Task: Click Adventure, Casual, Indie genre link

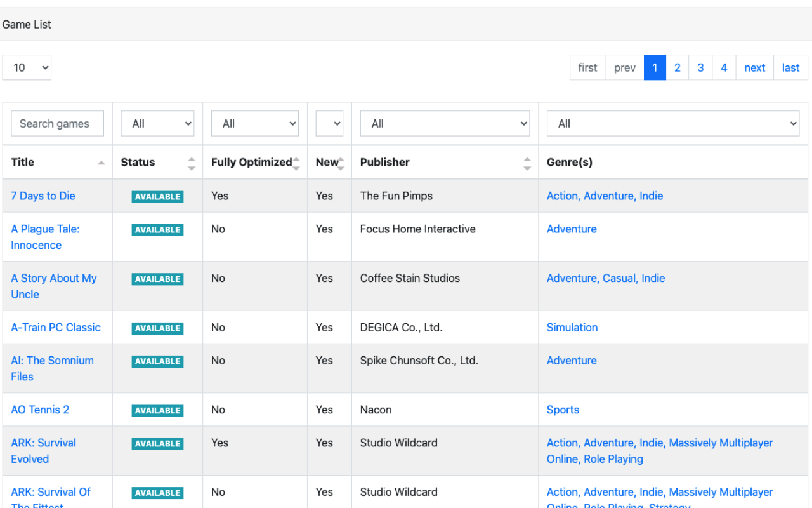Action: point(606,278)
